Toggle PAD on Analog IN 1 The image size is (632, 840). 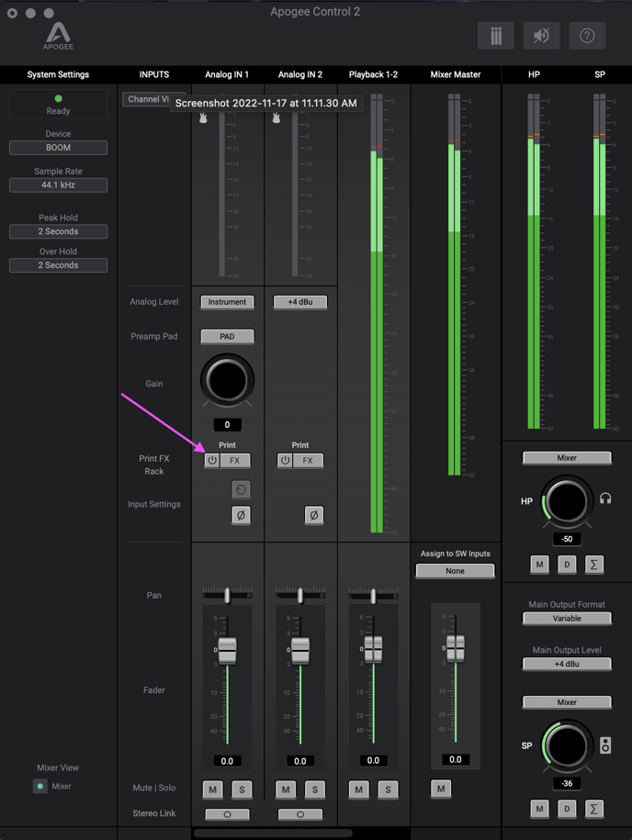coord(227,336)
